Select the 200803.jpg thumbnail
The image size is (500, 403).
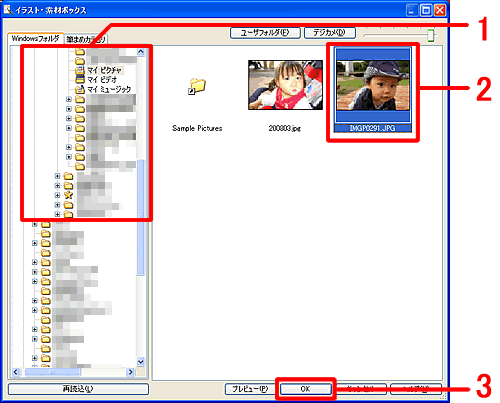coord(285,85)
